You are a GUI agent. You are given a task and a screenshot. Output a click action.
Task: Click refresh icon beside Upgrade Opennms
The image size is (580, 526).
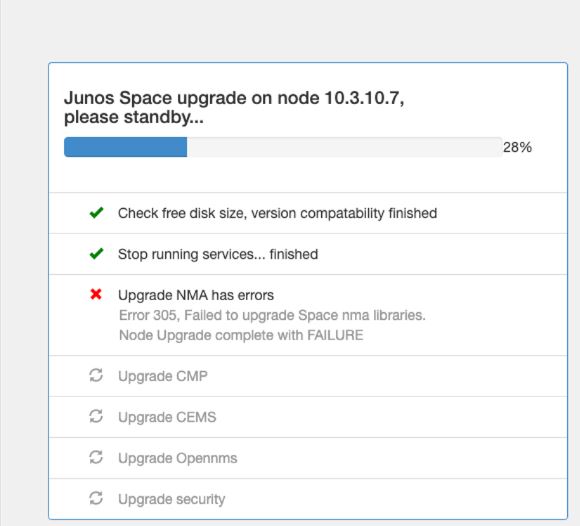[x=96, y=458]
